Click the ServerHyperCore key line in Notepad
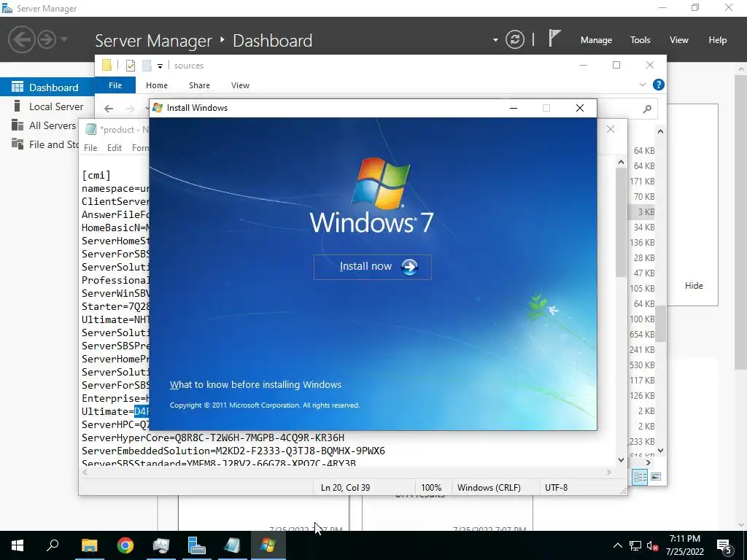This screenshot has width=747, height=560. tap(213, 437)
